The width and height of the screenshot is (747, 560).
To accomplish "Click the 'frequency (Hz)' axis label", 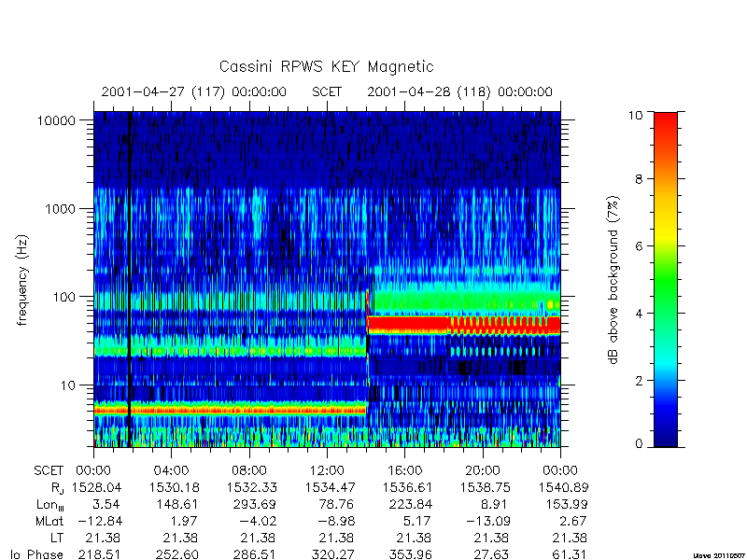I will (22, 280).
